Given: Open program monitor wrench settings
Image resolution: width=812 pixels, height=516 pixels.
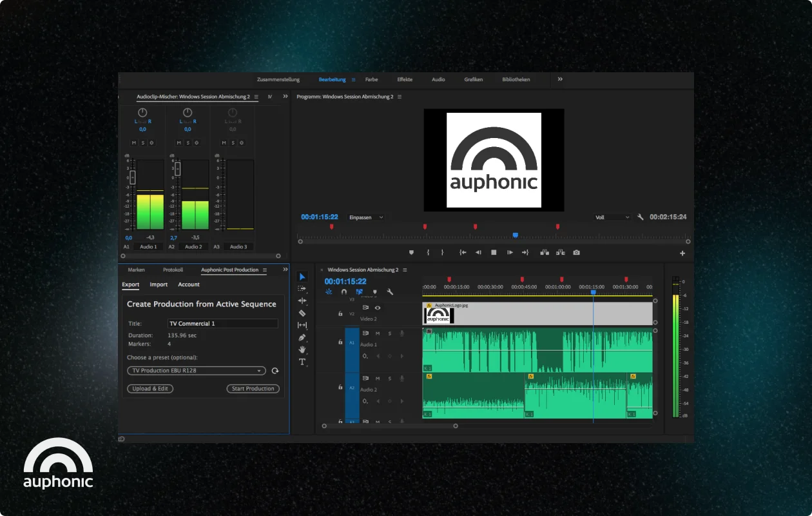Looking at the screenshot, I should click(x=641, y=217).
